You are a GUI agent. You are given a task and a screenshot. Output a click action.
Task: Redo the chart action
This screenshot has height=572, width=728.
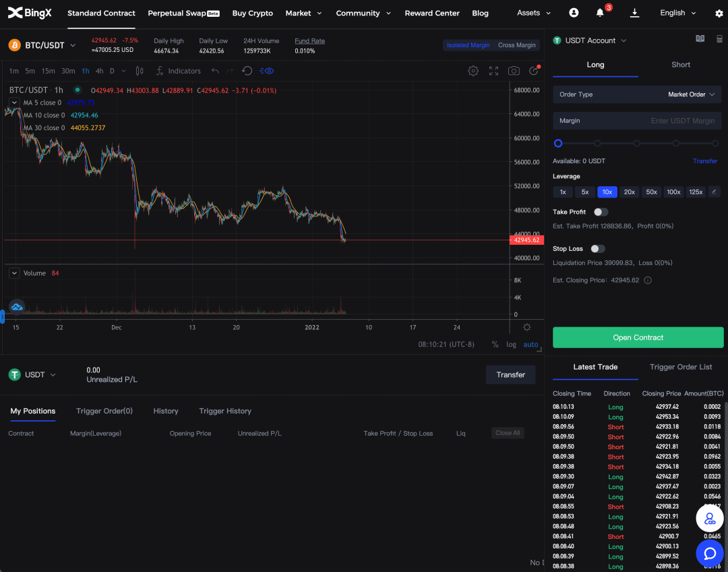[x=230, y=71]
